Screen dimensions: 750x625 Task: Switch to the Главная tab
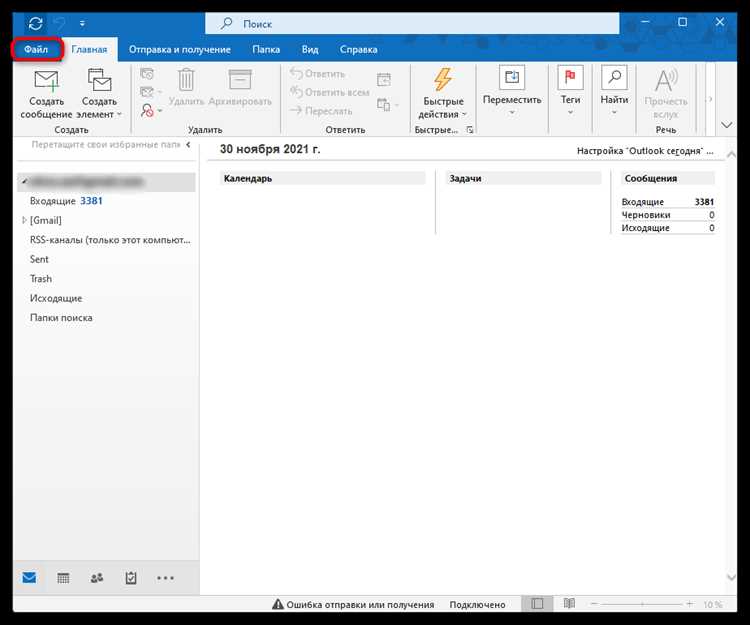click(89, 49)
